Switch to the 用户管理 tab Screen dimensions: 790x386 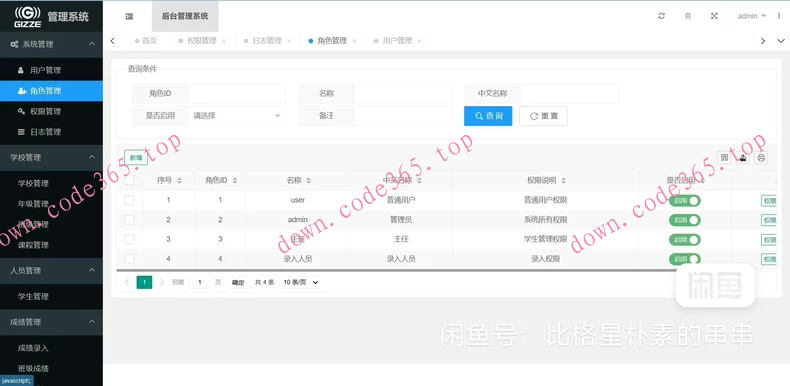[x=397, y=41]
